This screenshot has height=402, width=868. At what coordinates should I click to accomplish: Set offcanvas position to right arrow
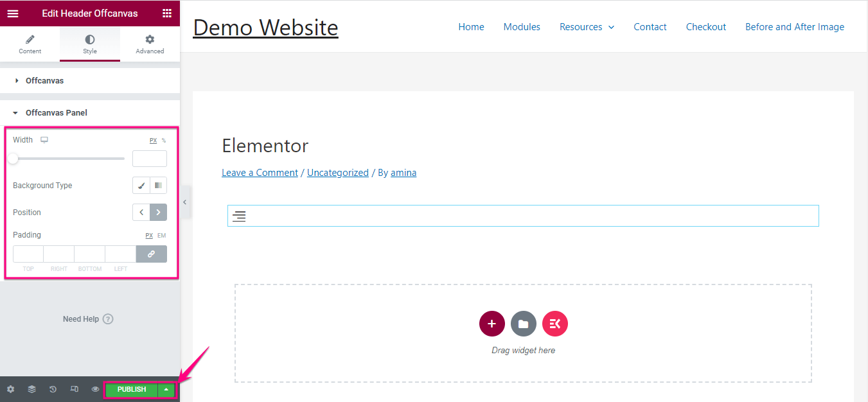pyautogui.click(x=158, y=213)
